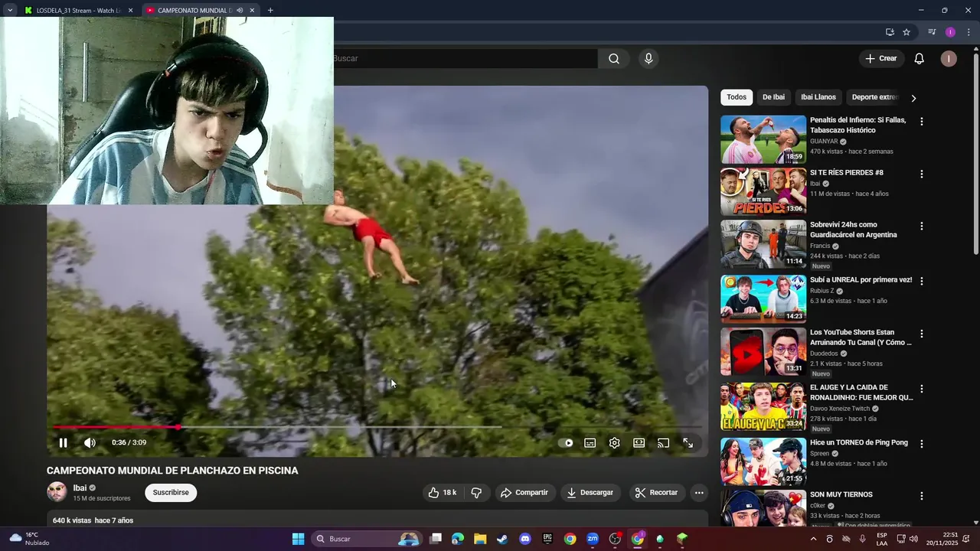Open options for Los YouTube Shorts video
Screen dimensions: 980x551
922,334
